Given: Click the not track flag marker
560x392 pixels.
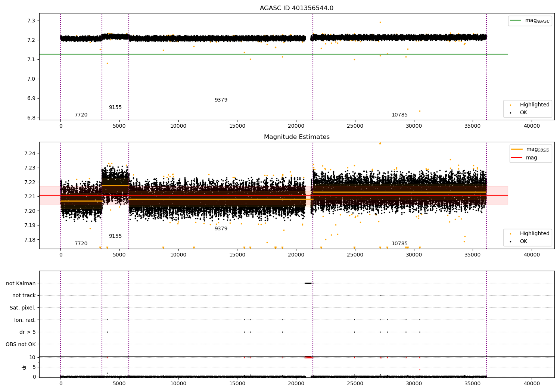Looking at the screenshot, I should tap(381, 296).
